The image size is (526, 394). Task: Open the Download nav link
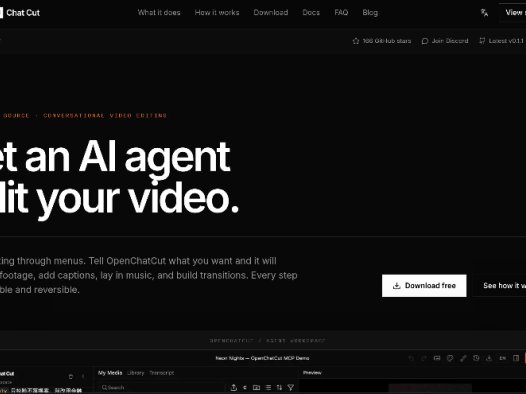pos(271,13)
